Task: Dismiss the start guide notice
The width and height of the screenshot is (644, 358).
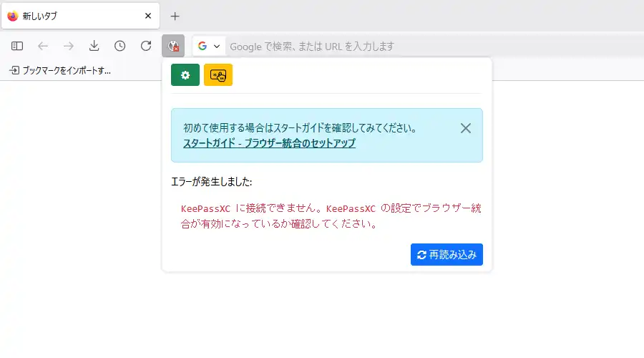Action: click(x=465, y=128)
